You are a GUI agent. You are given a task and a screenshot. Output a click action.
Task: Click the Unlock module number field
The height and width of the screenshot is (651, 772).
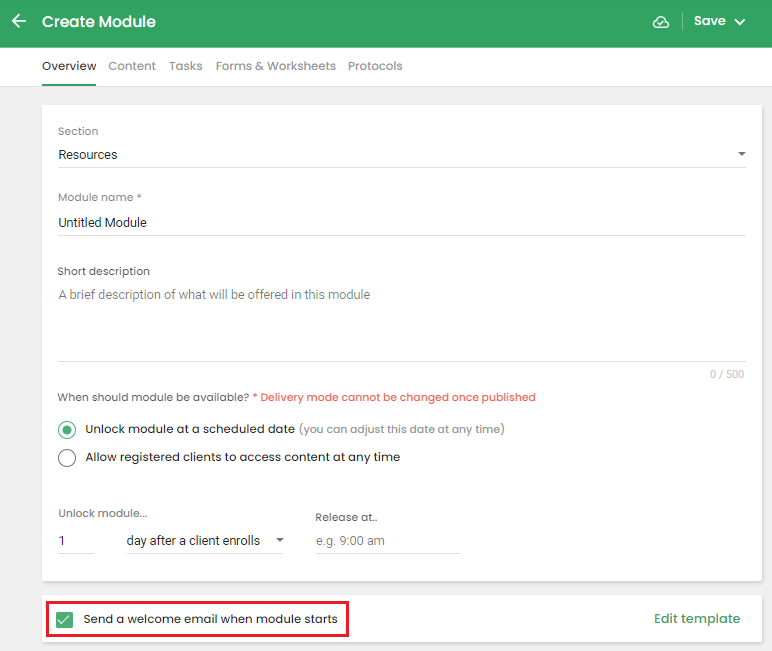(75, 541)
